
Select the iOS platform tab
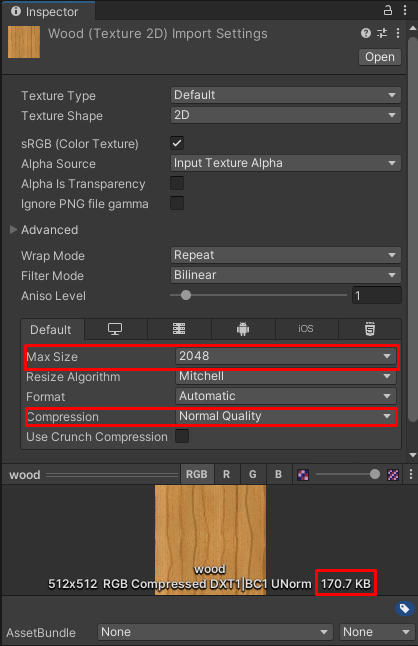(x=306, y=329)
